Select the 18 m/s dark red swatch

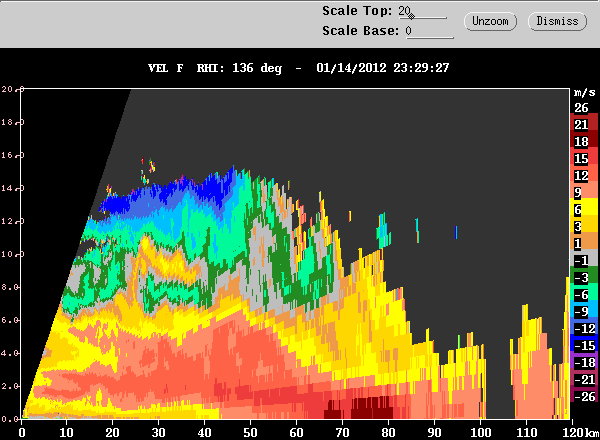(584, 140)
